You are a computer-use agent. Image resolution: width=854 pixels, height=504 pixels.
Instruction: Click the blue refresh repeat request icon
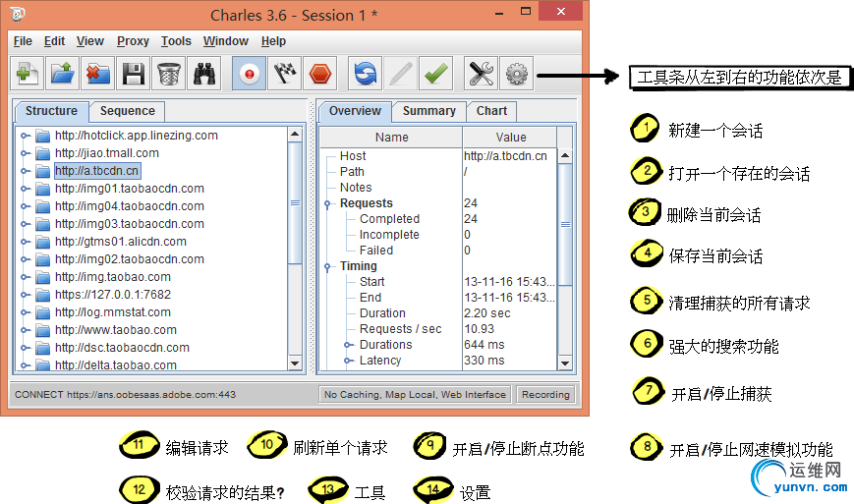(x=365, y=73)
